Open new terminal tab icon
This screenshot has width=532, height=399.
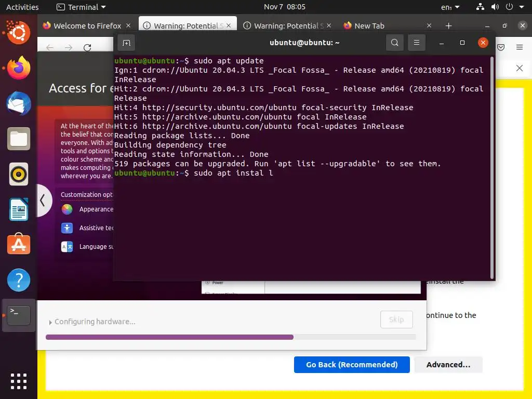pos(126,43)
